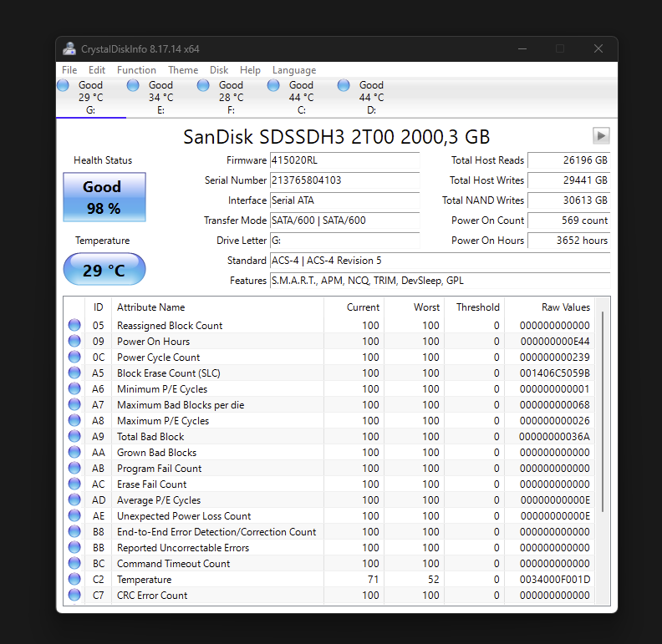
Task: Click the 29 °C temperature indicator
Action: coord(104,269)
